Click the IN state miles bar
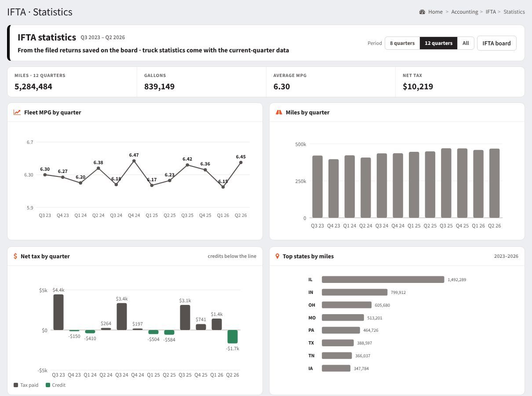 point(354,292)
